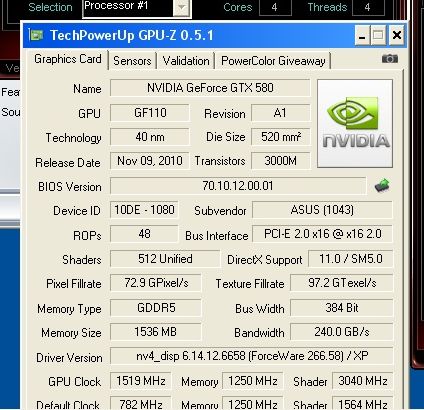
Task: Switch to the Sensors tab
Action: click(x=132, y=61)
